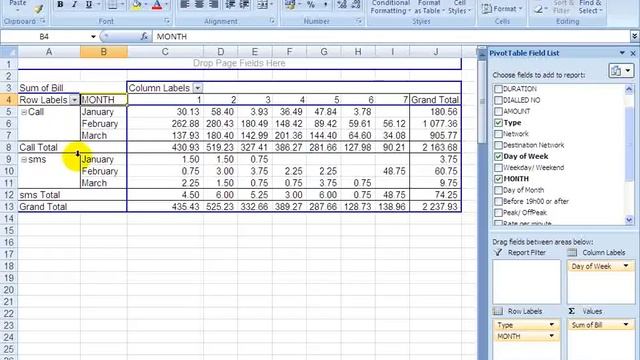640x360 pixels.
Task: Check the Peak/ OffPeak field checkbox
Action: point(498,213)
